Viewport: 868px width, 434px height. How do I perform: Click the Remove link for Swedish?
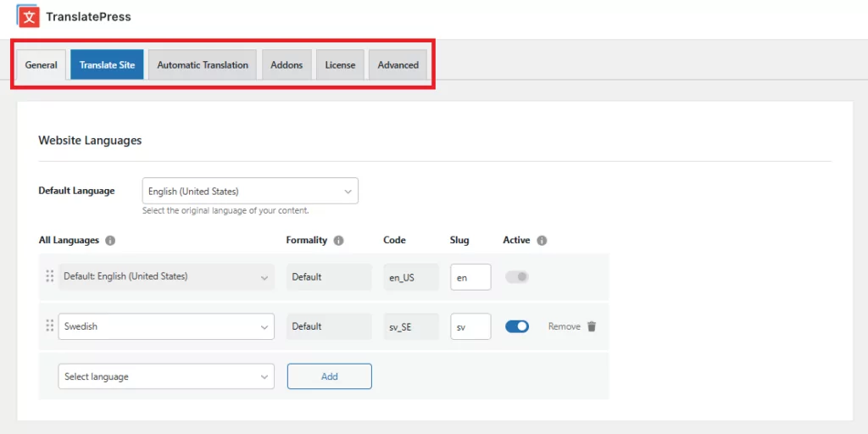point(564,326)
